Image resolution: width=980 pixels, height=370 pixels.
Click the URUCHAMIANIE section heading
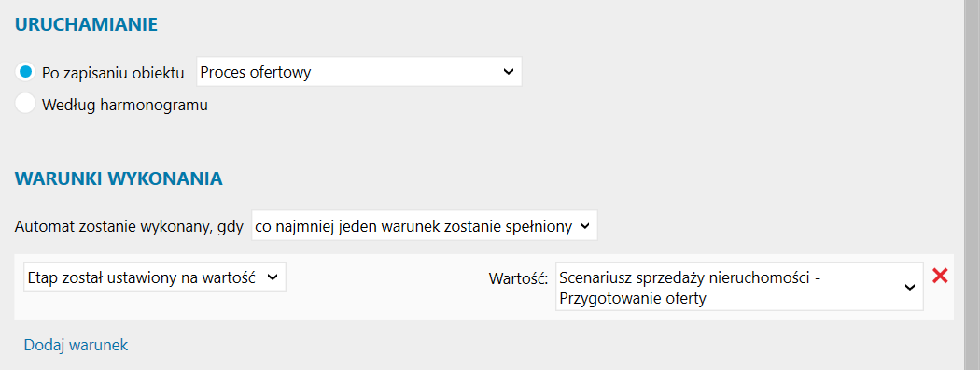pyautogui.click(x=86, y=25)
